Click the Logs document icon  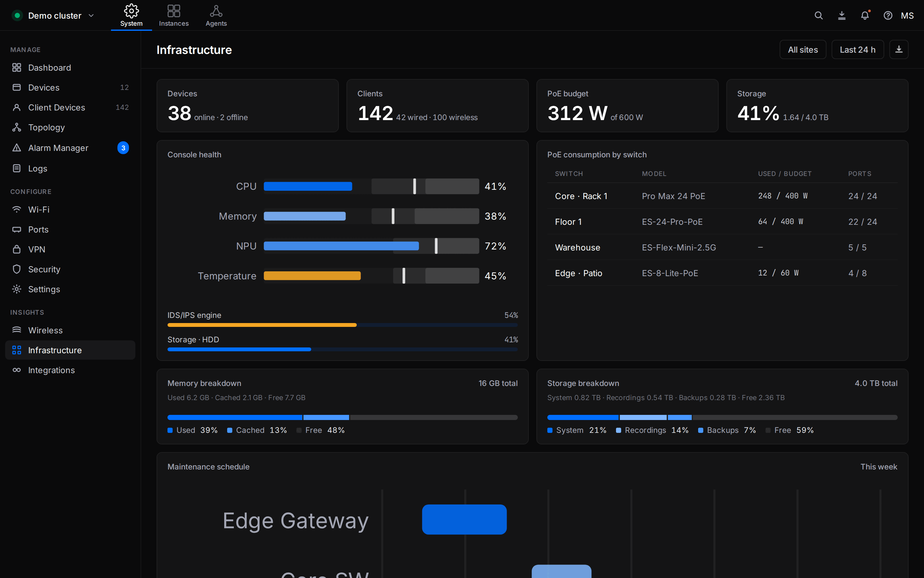tap(16, 168)
